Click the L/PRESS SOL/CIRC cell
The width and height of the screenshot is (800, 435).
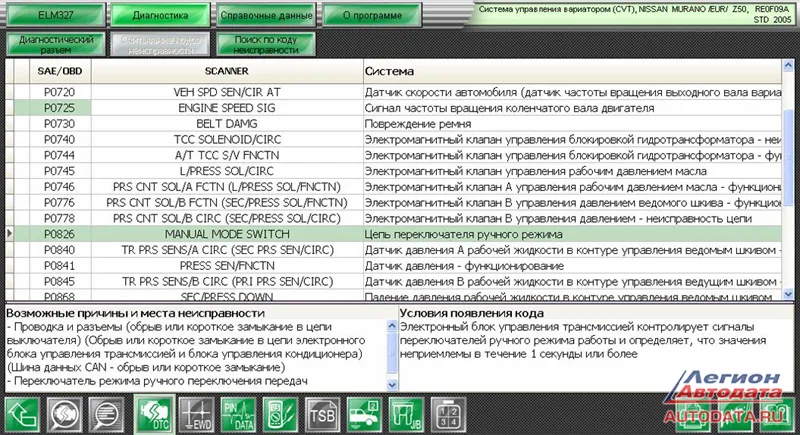[227, 171]
